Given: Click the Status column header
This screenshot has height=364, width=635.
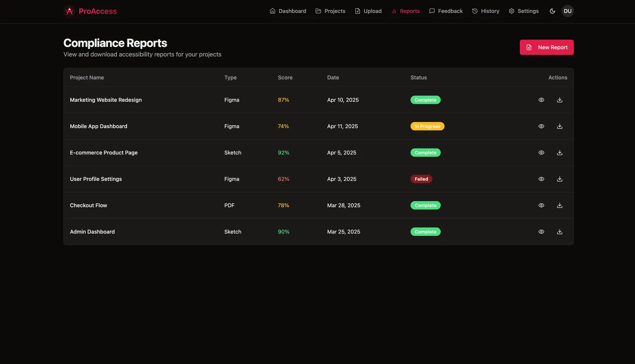Looking at the screenshot, I should click(x=419, y=77).
